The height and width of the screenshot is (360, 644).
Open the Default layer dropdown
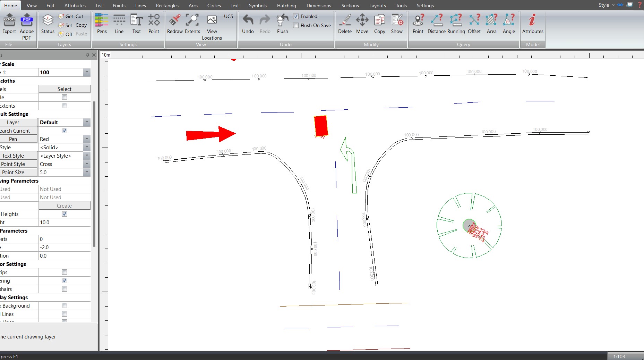pyautogui.click(x=87, y=122)
